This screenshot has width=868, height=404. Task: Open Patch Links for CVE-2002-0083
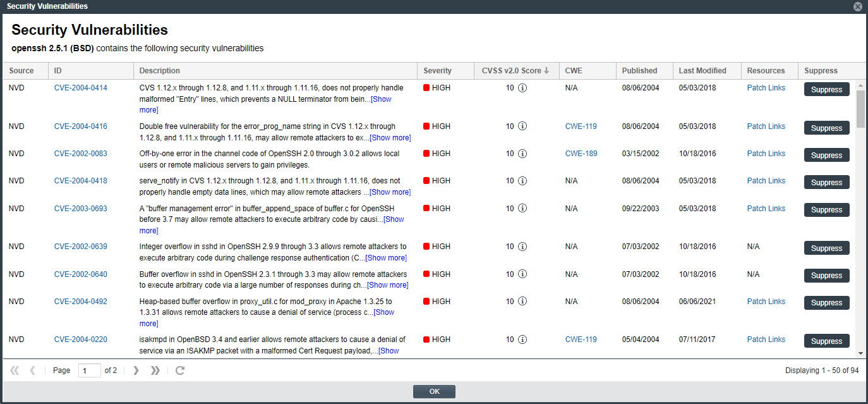point(766,154)
